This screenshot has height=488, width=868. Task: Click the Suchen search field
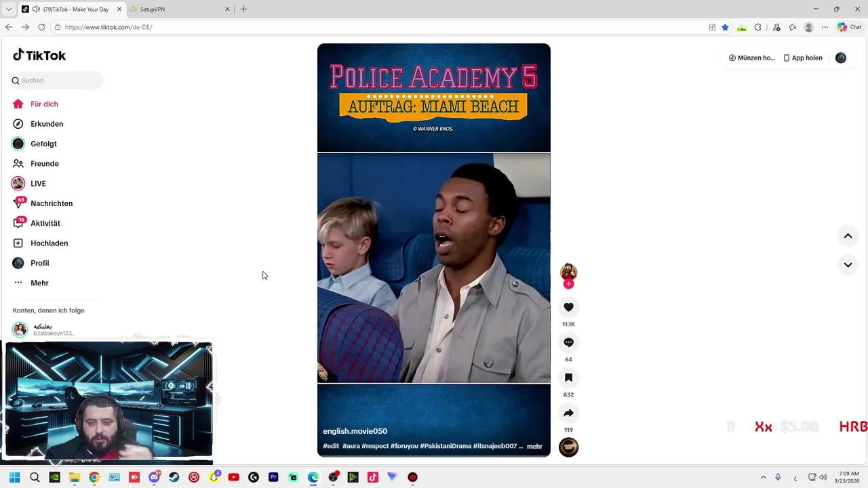[x=57, y=81]
